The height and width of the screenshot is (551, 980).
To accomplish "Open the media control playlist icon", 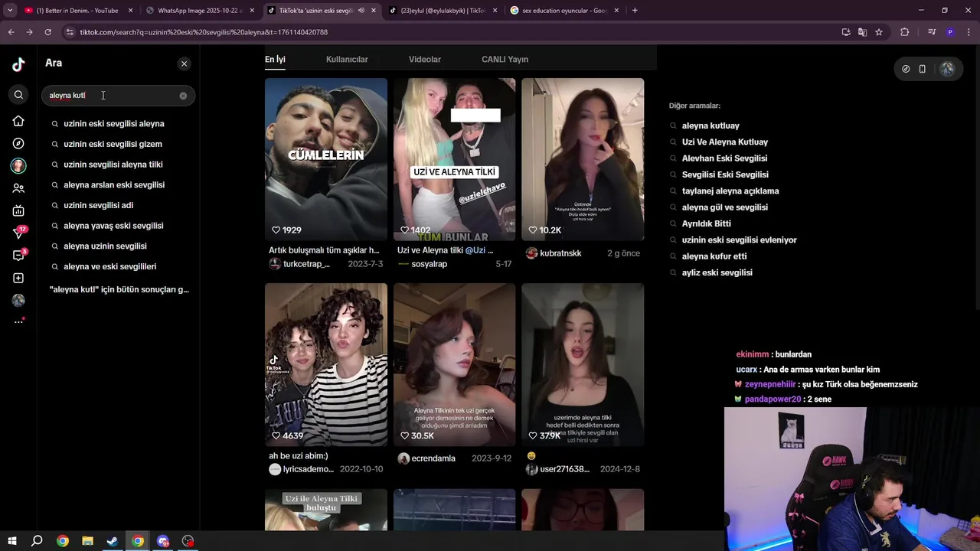I will click(932, 32).
